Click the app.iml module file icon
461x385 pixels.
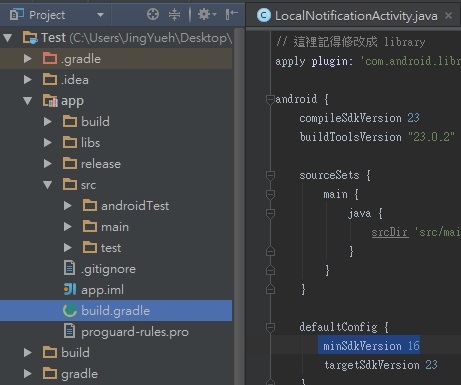(70, 289)
